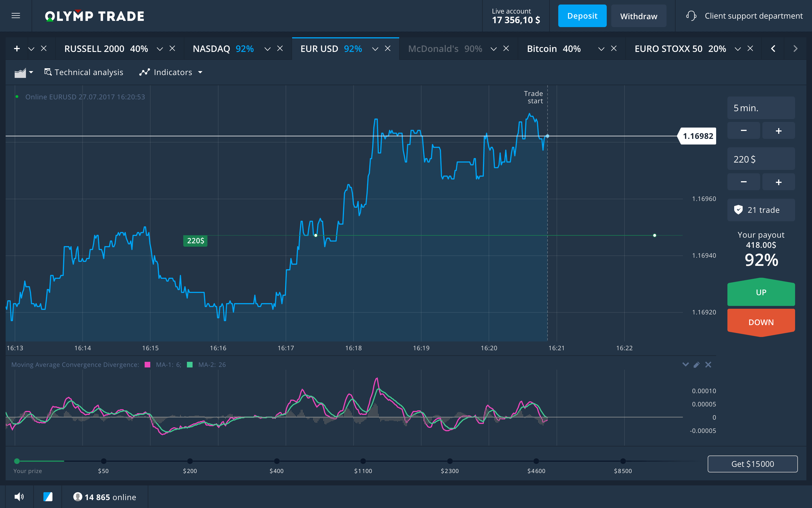This screenshot has height=508, width=812.
Task: Close the RUSSELL 2000 tab
Action: [x=173, y=48]
